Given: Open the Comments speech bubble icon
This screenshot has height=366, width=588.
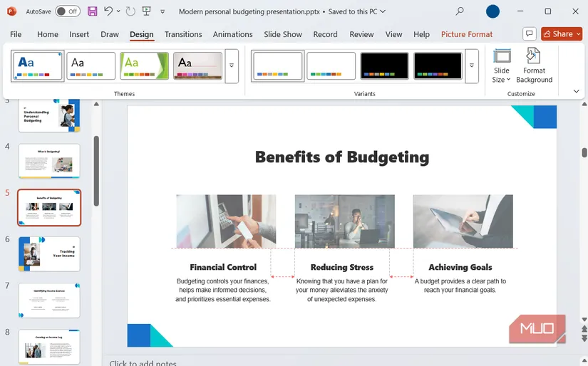Looking at the screenshot, I should (x=529, y=33).
